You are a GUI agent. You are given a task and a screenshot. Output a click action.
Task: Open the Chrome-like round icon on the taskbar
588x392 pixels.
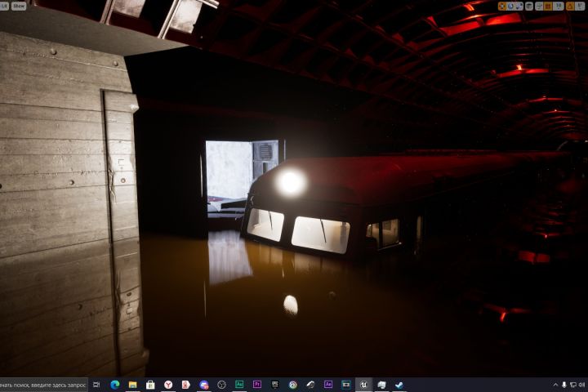pos(293,385)
